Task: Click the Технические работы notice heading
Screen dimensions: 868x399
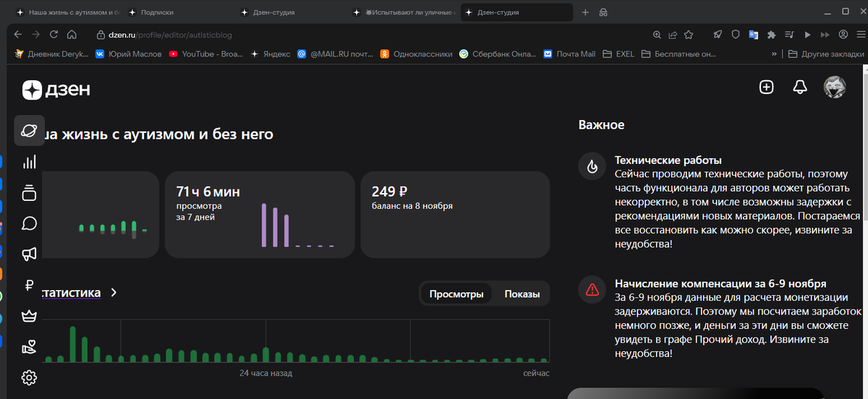Action: click(668, 160)
